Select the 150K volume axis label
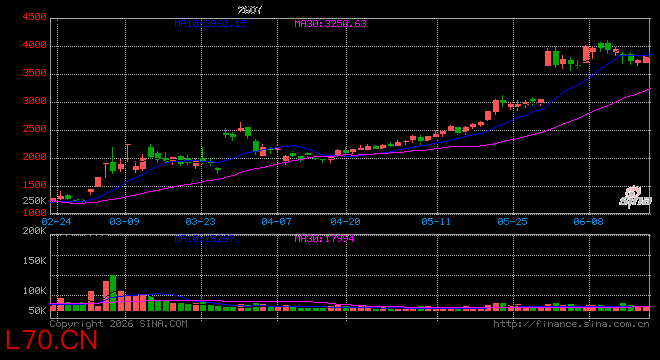This screenshot has width=660, height=360. coord(35,261)
